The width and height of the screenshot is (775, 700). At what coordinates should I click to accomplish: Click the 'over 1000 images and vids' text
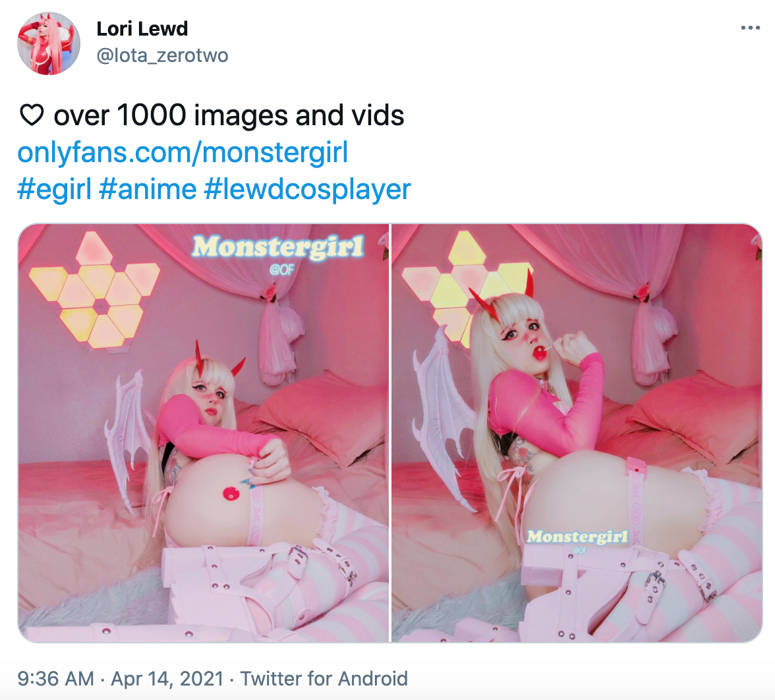point(229,115)
